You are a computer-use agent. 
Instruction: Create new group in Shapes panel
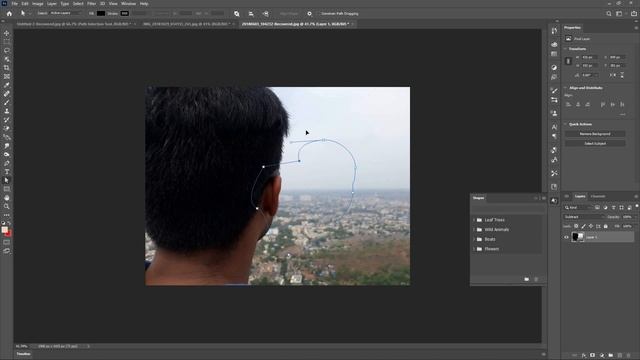[527, 279]
